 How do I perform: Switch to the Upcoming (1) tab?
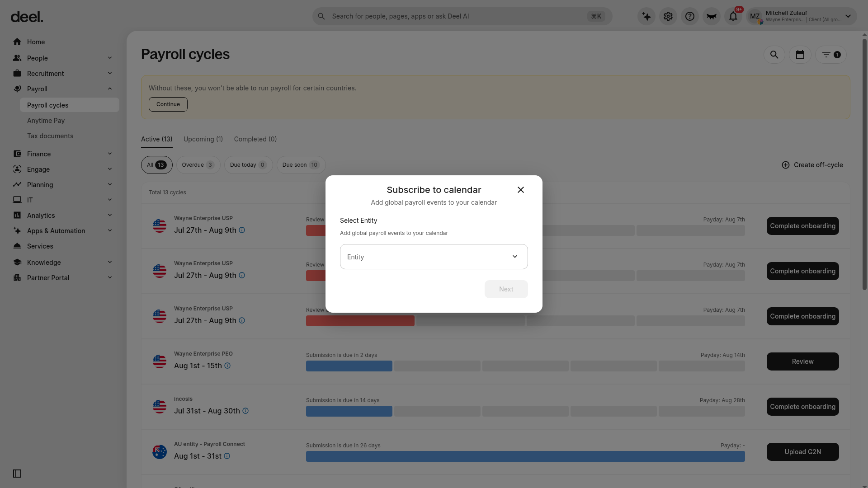pyautogui.click(x=203, y=139)
